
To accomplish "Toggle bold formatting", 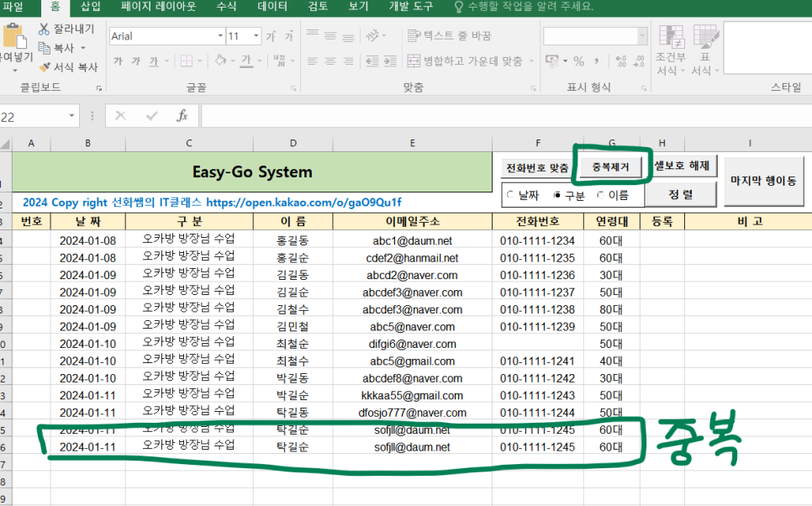I will coord(118,61).
